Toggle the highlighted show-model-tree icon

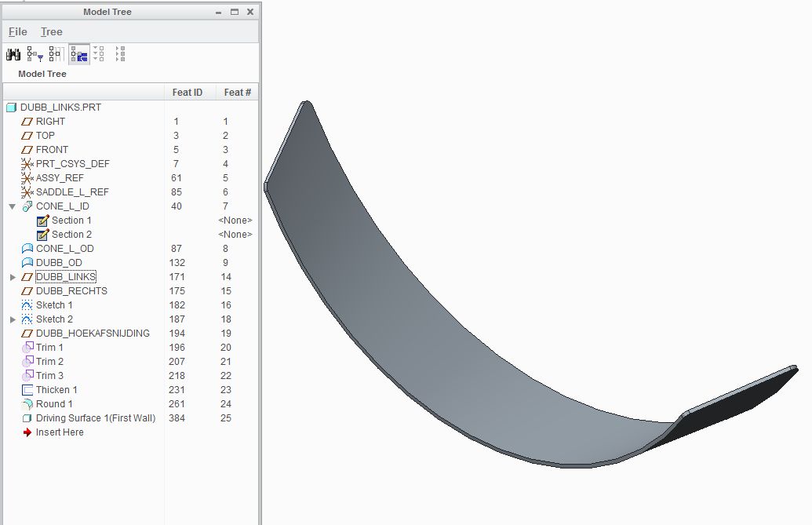[x=79, y=54]
